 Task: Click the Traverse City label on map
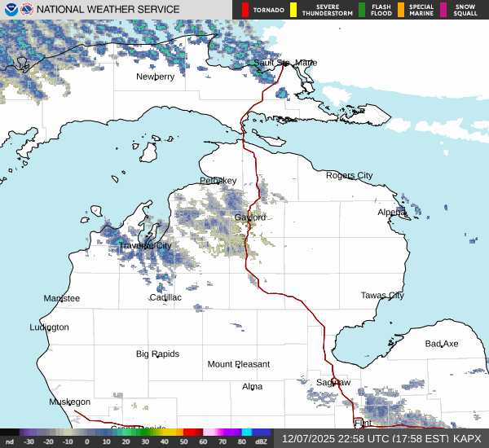(x=144, y=245)
